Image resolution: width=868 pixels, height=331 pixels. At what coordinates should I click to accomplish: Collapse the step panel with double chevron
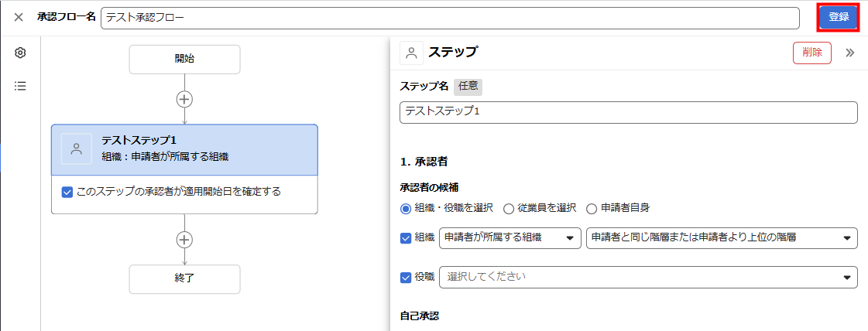click(849, 53)
